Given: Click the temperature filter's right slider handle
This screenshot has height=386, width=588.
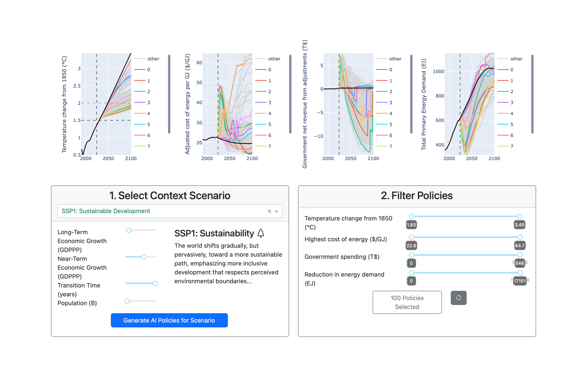Looking at the screenshot, I should tap(520, 216).
